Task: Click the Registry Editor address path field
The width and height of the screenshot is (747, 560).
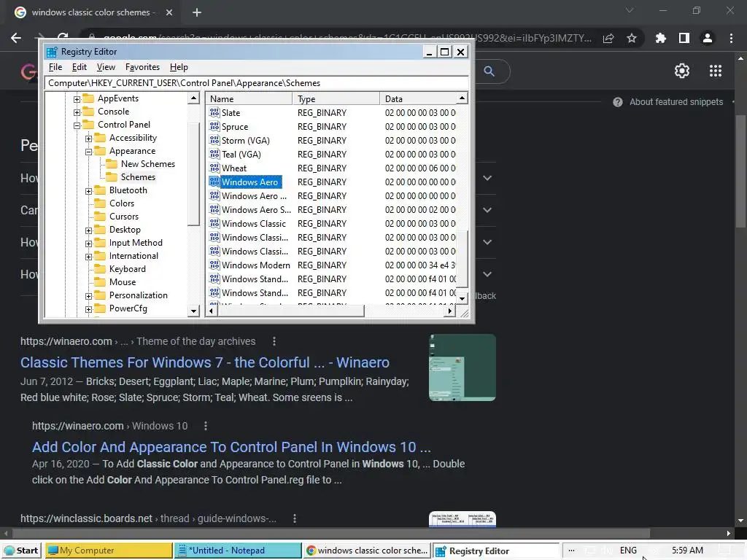Action: [256, 83]
